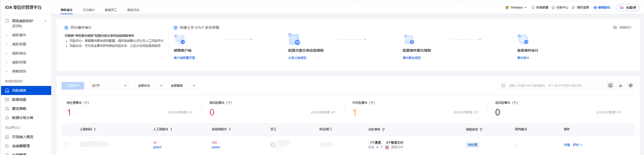Filter the 风险状态 column

click(x=481, y=130)
